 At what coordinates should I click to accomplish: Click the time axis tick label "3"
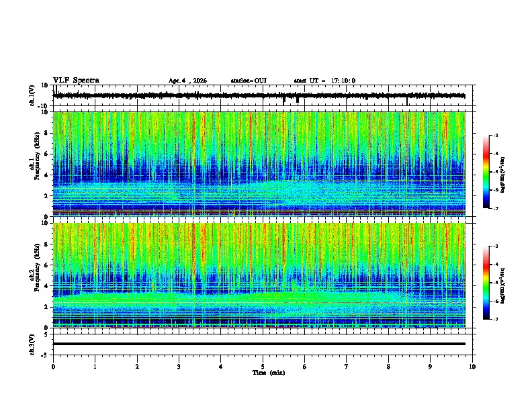click(x=179, y=367)
